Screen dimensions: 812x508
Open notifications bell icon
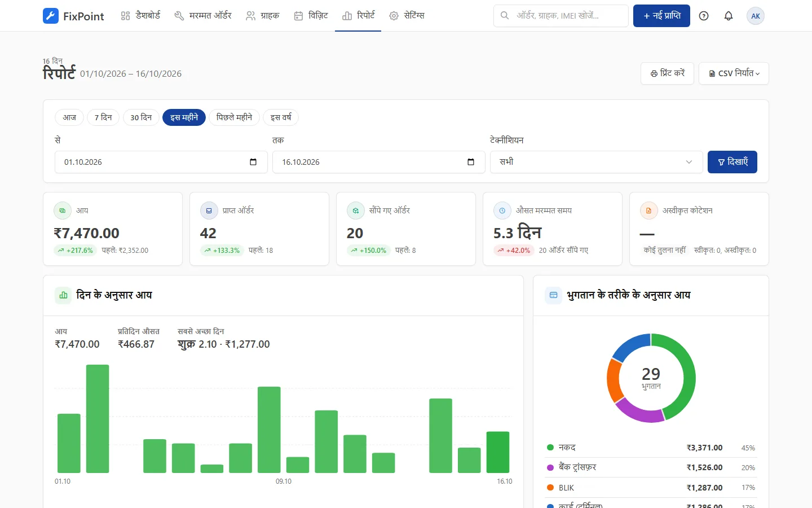coord(729,16)
